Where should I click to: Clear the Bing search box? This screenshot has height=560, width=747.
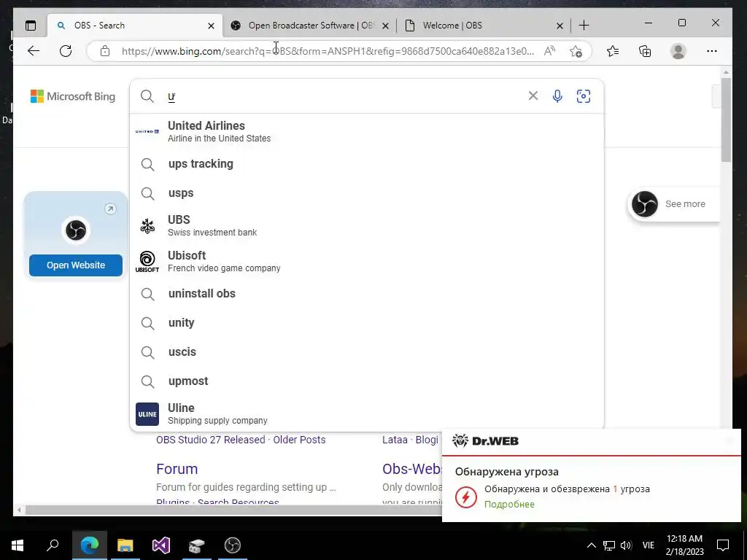pyautogui.click(x=533, y=96)
